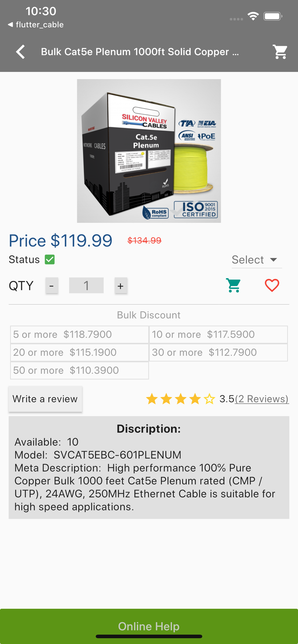Viewport: 298px width, 644px height.
Task: Increase quantity with plus button
Action: [121, 286]
